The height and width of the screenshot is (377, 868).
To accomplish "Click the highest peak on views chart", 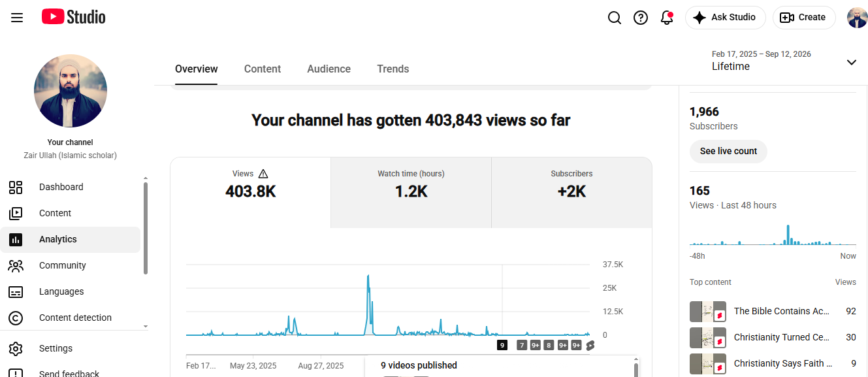I will coord(368,276).
